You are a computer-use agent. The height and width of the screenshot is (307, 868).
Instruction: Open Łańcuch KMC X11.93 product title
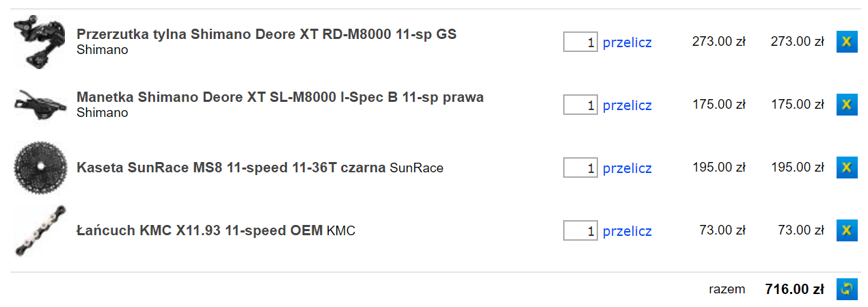(x=200, y=230)
